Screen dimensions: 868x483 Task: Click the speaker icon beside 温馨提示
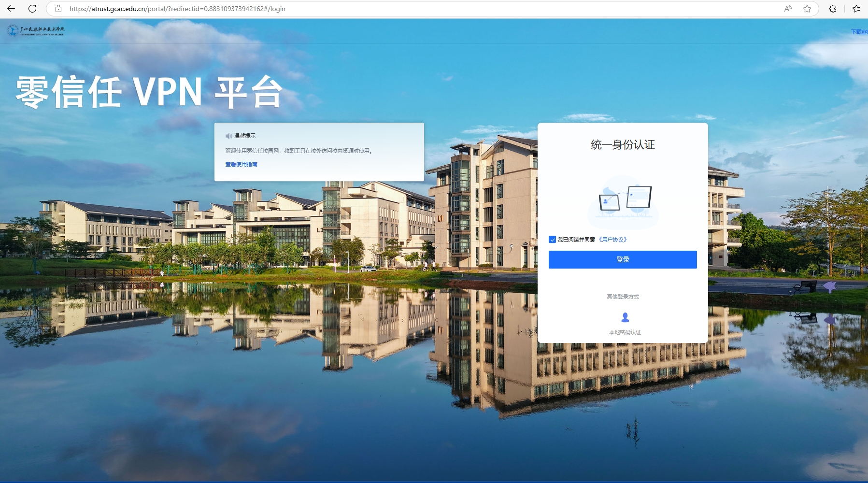point(228,136)
